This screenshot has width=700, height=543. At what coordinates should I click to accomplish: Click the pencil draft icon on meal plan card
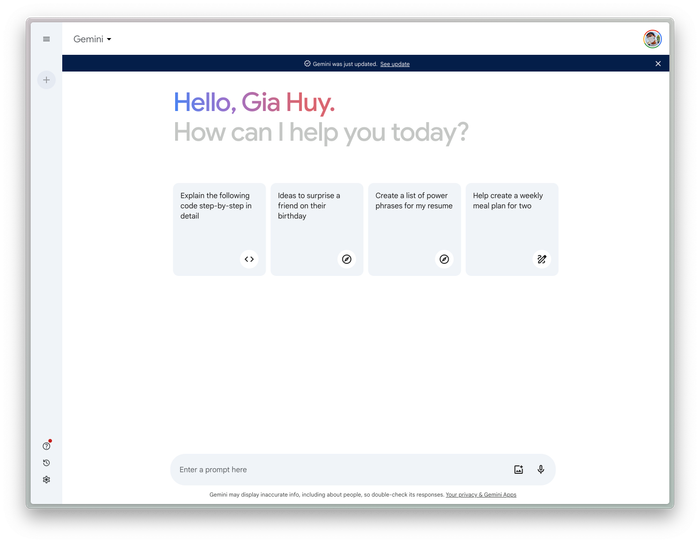tap(542, 259)
